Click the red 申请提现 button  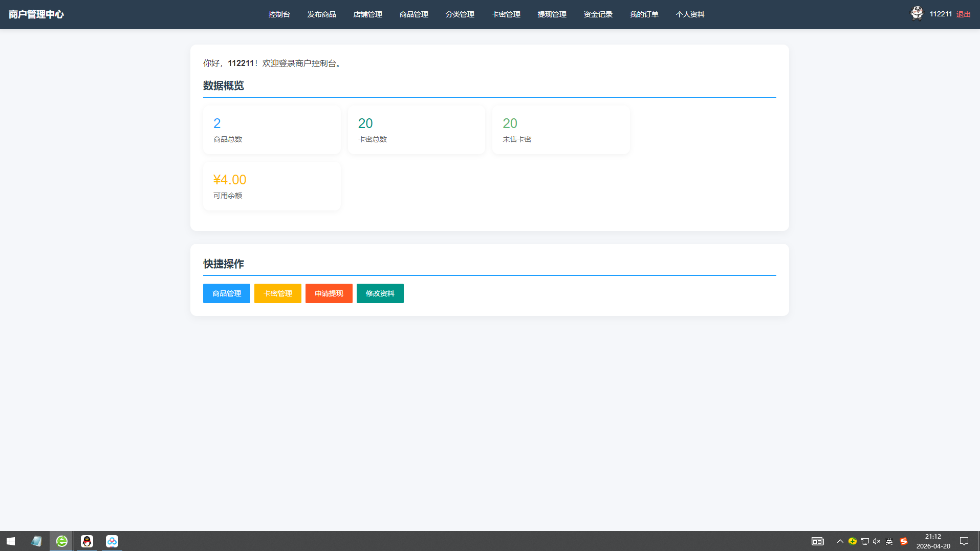click(329, 293)
